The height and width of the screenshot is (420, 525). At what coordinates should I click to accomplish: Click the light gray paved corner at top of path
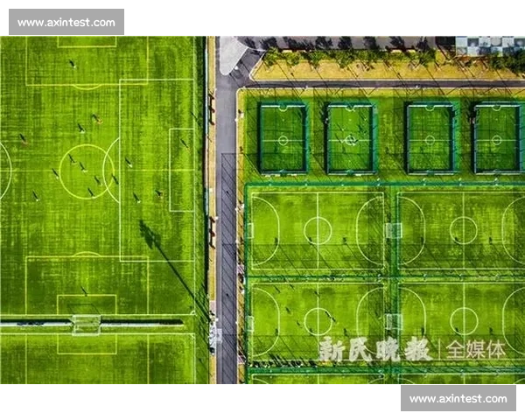pos(232,54)
